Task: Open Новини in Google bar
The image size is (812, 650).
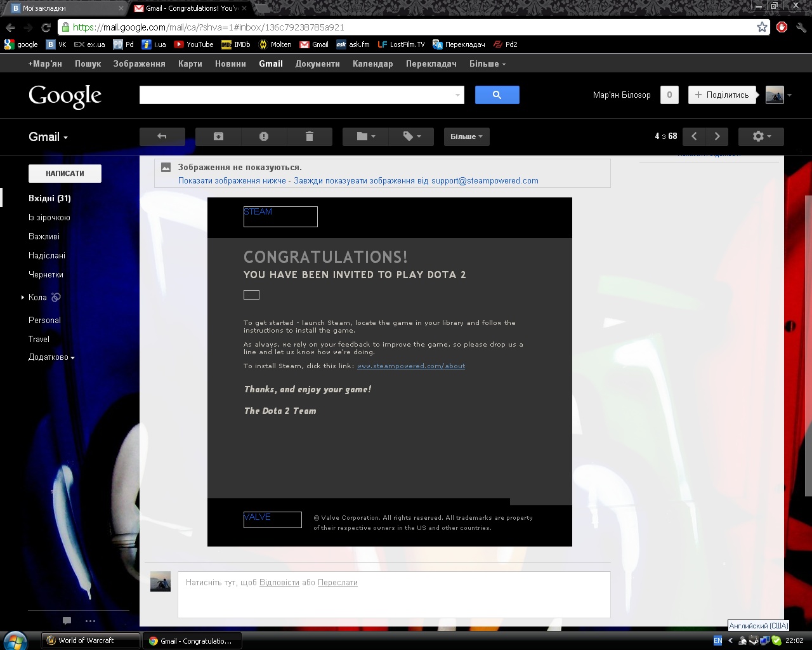Action: [x=230, y=64]
